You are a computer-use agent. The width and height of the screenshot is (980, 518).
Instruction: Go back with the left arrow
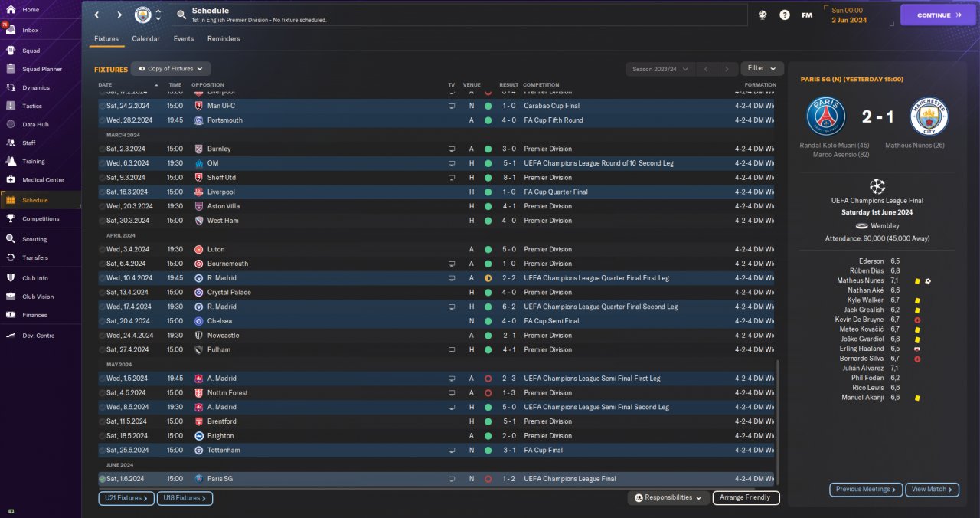pyautogui.click(x=96, y=15)
